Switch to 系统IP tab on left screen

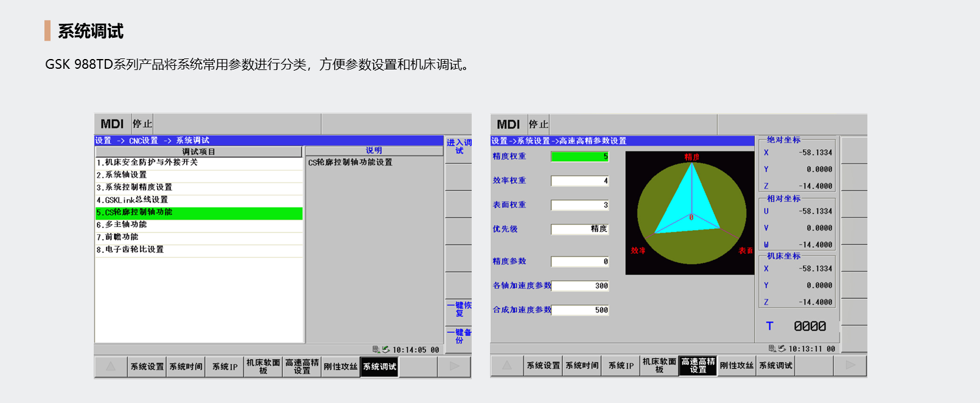tap(225, 366)
